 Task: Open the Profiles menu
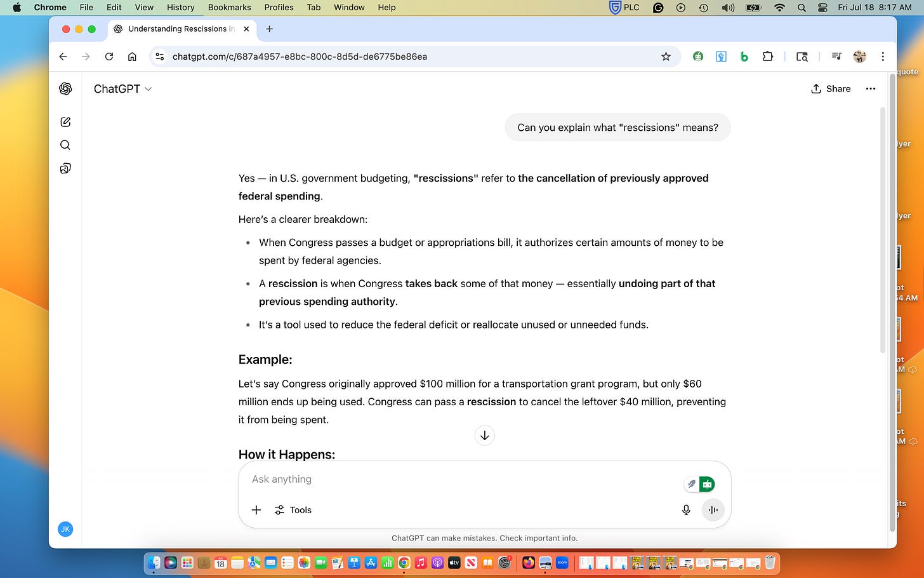point(279,8)
